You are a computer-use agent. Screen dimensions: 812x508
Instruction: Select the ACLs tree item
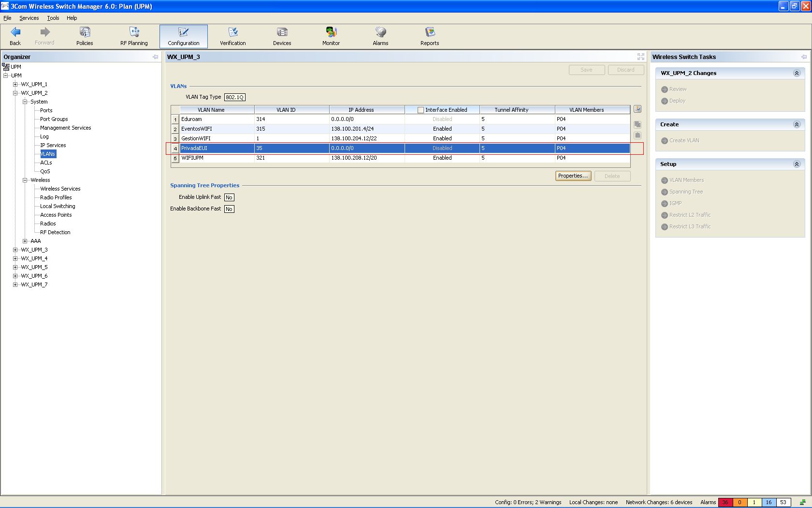pos(46,163)
